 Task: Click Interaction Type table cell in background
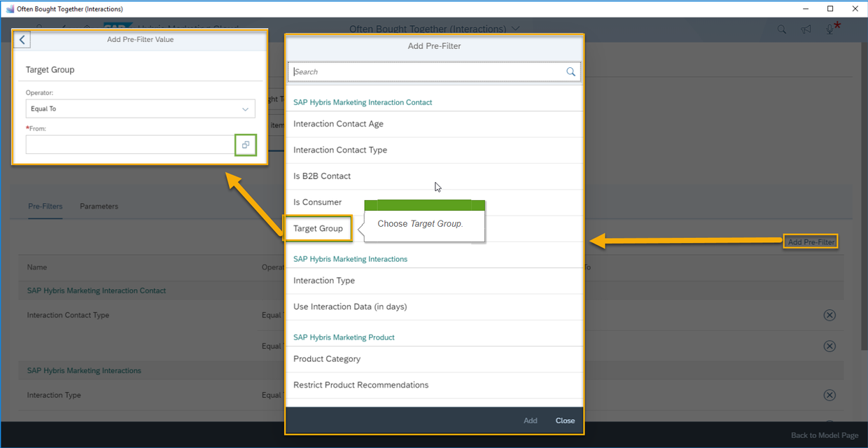(54, 395)
